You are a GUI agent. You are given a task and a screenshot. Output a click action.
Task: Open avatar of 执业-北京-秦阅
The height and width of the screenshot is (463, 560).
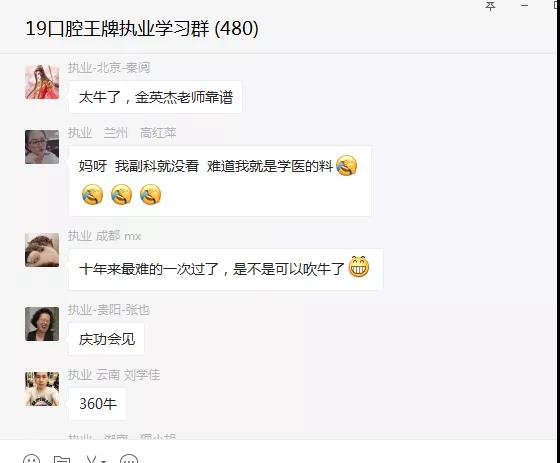pyautogui.click(x=42, y=82)
